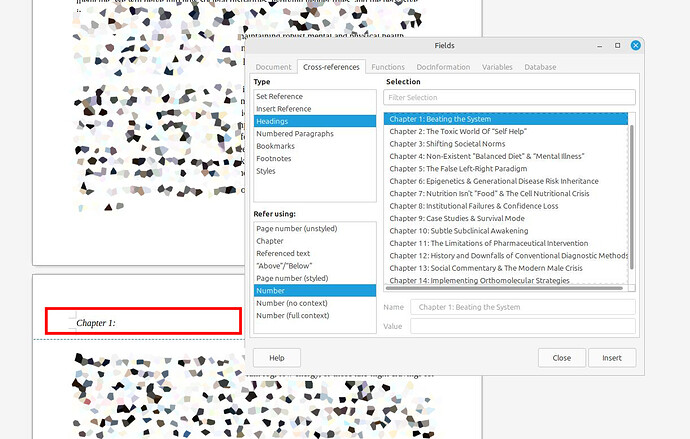Open the Functions tab
The width and height of the screenshot is (690, 439).
pos(387,67)
